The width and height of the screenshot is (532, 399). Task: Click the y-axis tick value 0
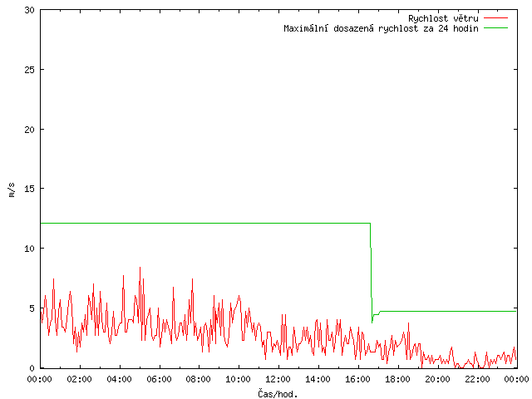click(32, 368)
